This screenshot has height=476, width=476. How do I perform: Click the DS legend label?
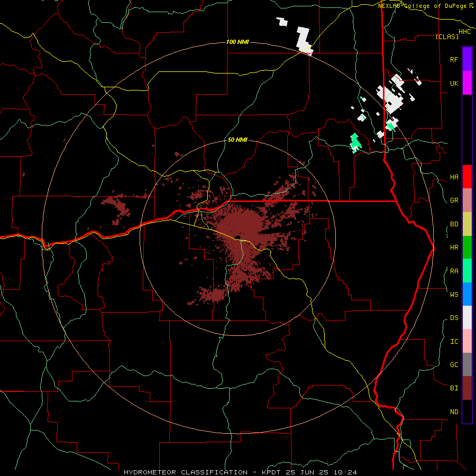point(454,318)
